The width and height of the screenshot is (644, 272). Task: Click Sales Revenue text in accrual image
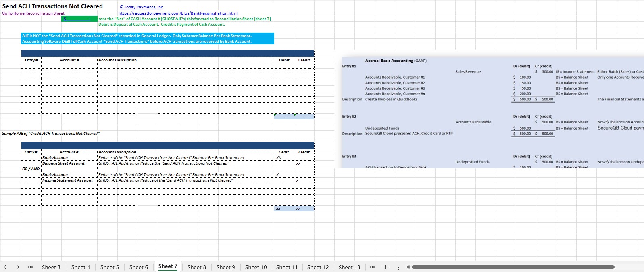[x=468, y=72]
